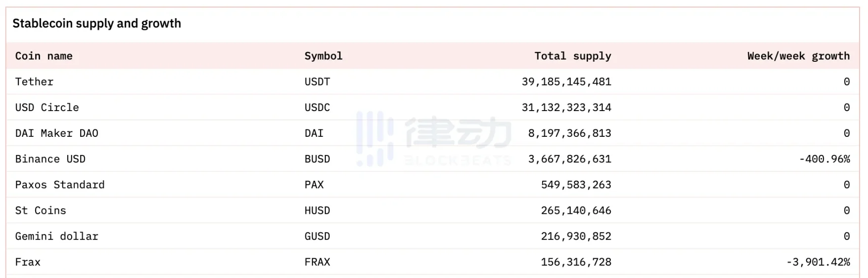Click the USDC symbol cell
Image resolution: width=868 pixels, height=278 pixels.
tap(317, 108)
